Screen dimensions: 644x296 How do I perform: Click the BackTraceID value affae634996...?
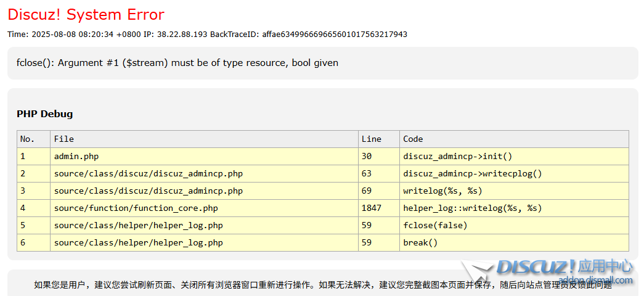(335, 35)
